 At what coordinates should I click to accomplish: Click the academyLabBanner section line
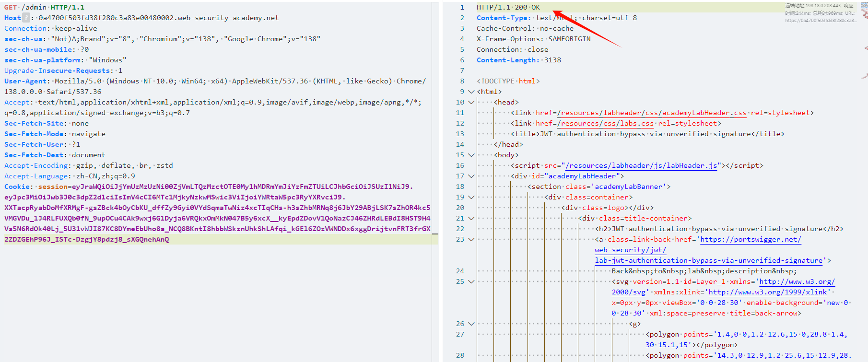tap(599, 187)
